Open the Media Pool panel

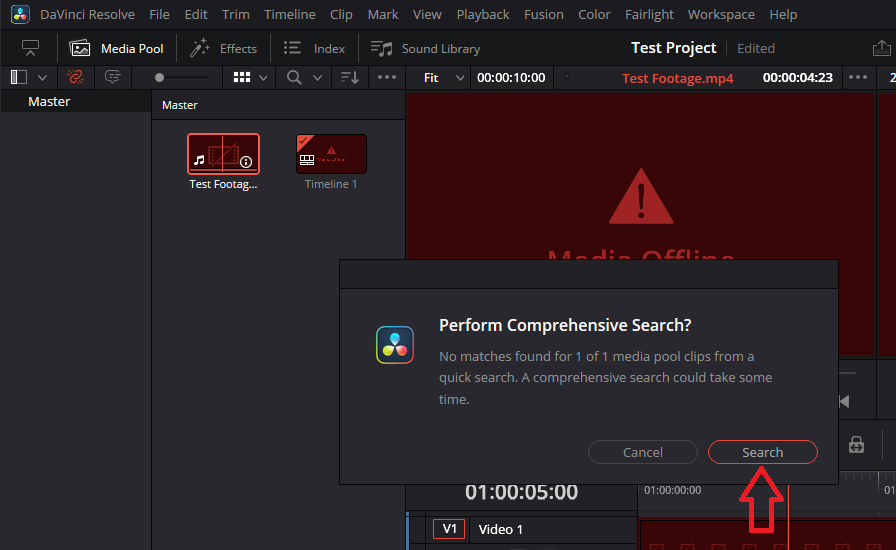[117, 48]
